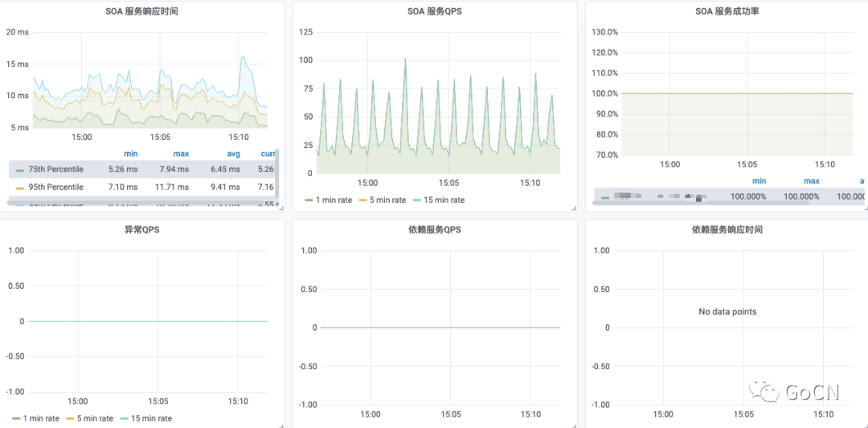Click 5.26 ms under min column

(x=124, y=169)
